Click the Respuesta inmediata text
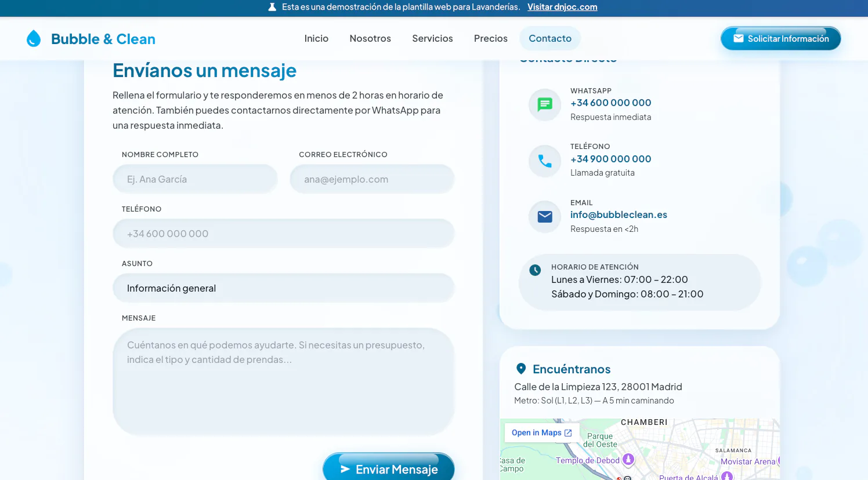 pos(610,117)
